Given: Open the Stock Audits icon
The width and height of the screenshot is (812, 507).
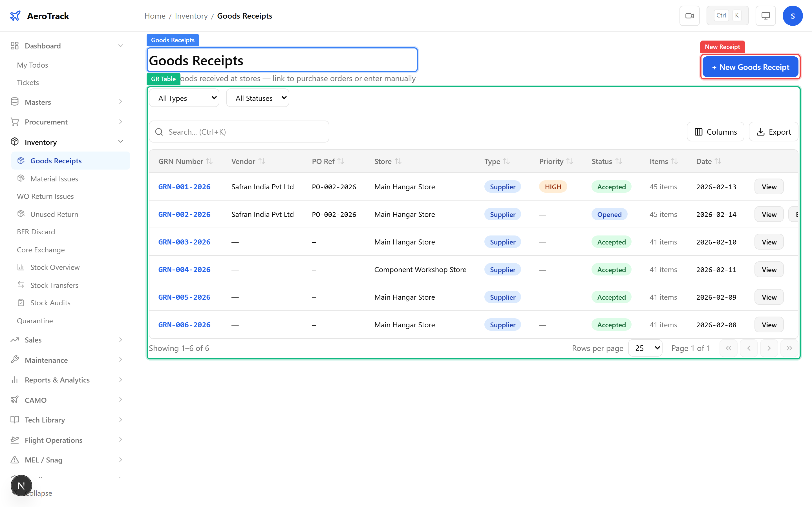Looking at the screenshot, I should tap(21, 303).
